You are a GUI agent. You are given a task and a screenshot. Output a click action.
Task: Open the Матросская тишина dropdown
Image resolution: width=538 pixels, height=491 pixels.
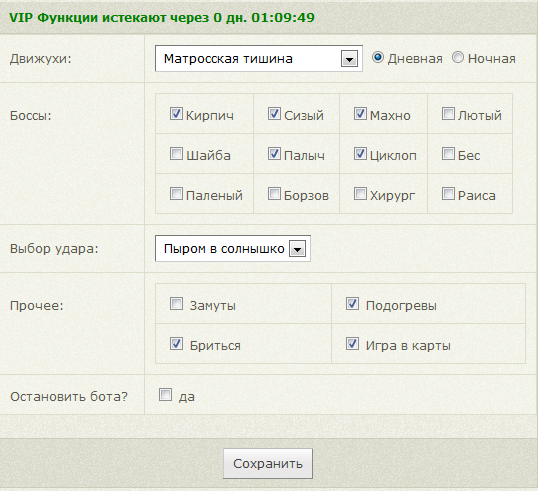[x=259, y=58]
